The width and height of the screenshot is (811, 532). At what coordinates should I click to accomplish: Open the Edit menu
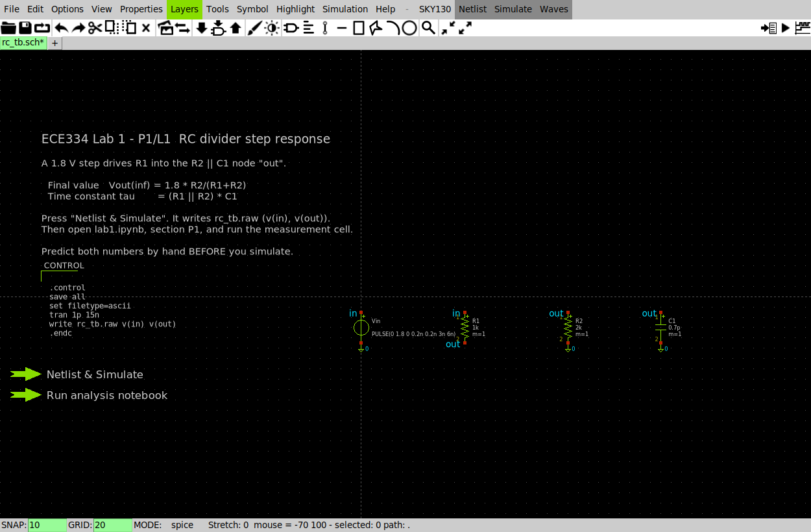36,9
